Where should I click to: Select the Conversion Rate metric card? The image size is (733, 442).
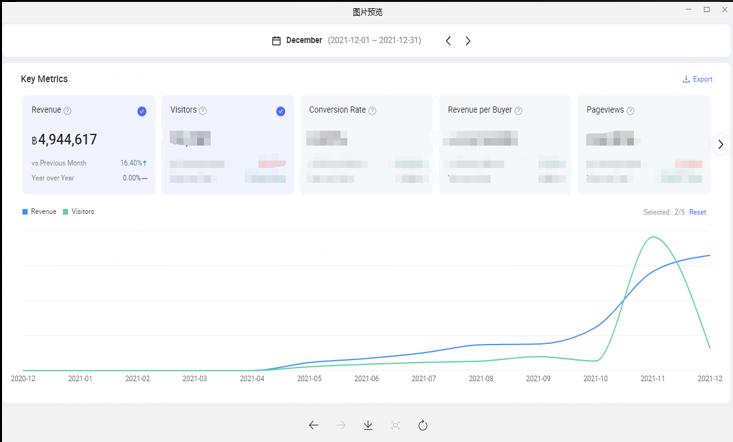pyautogui.click(x=366, y=145)
